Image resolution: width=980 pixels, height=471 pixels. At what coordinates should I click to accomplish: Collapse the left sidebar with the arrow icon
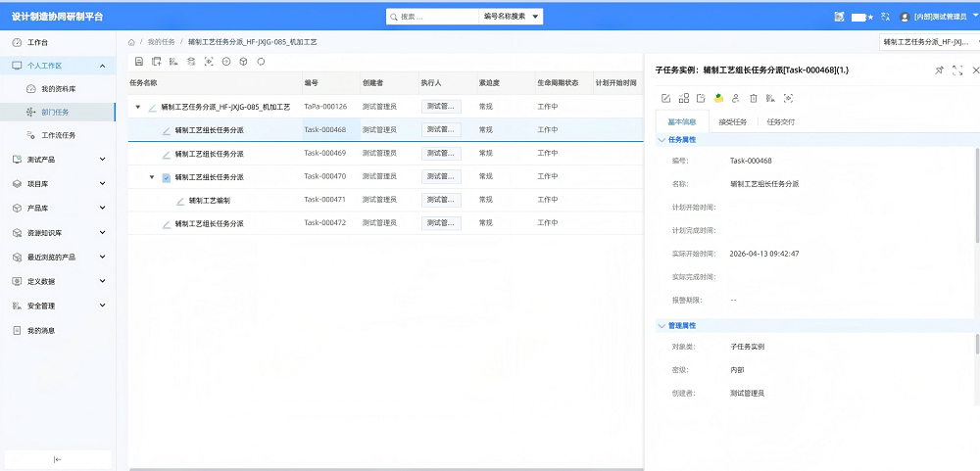pos(58,459)
